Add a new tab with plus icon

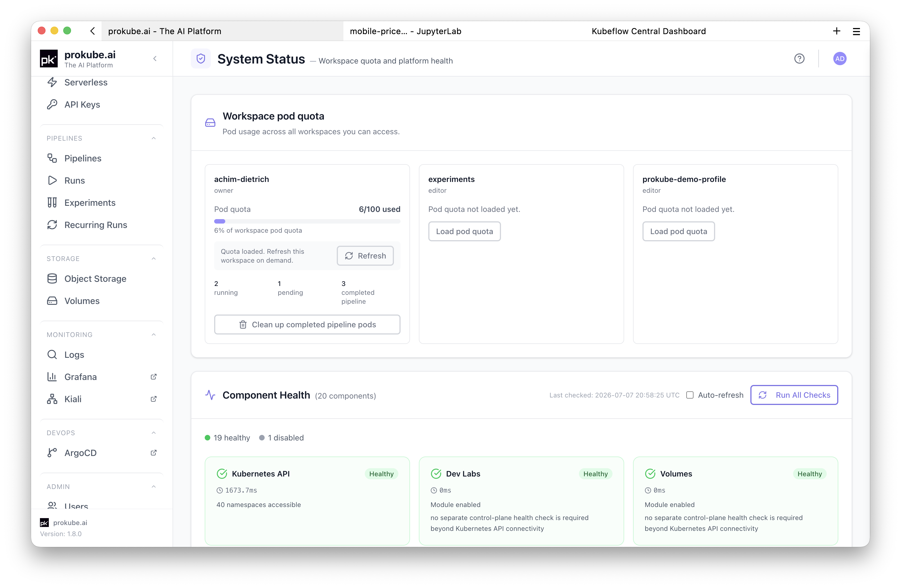point(837,31)
